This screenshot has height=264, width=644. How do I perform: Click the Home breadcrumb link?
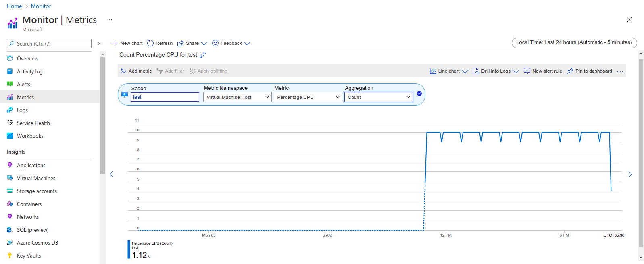(x=15, y=6)
